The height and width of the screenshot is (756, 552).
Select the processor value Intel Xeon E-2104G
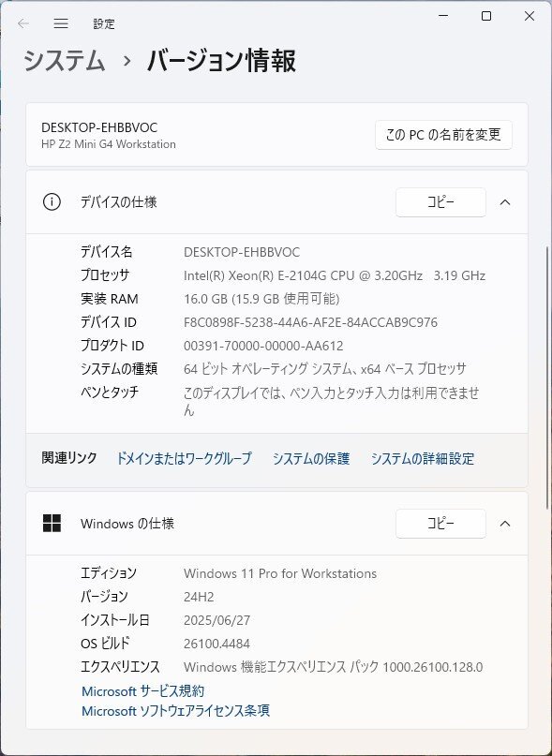pyautogui.click(x=335, y=275)
